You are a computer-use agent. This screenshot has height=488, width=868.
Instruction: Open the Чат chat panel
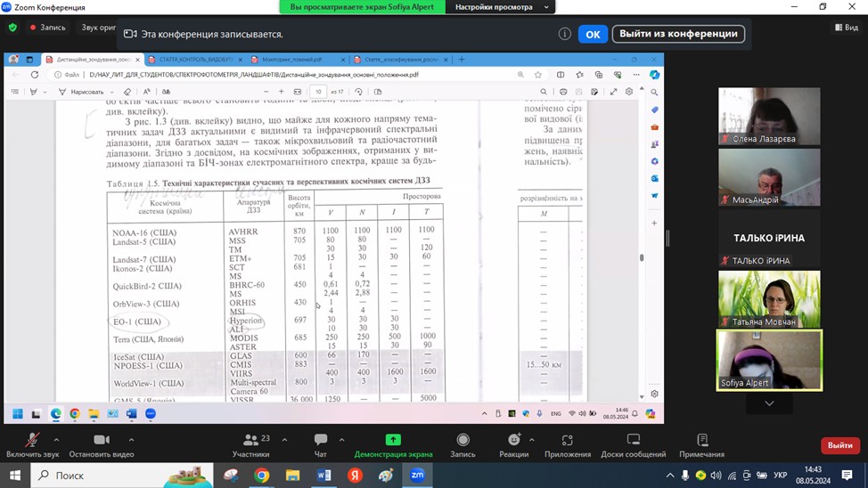coord(321,445)
